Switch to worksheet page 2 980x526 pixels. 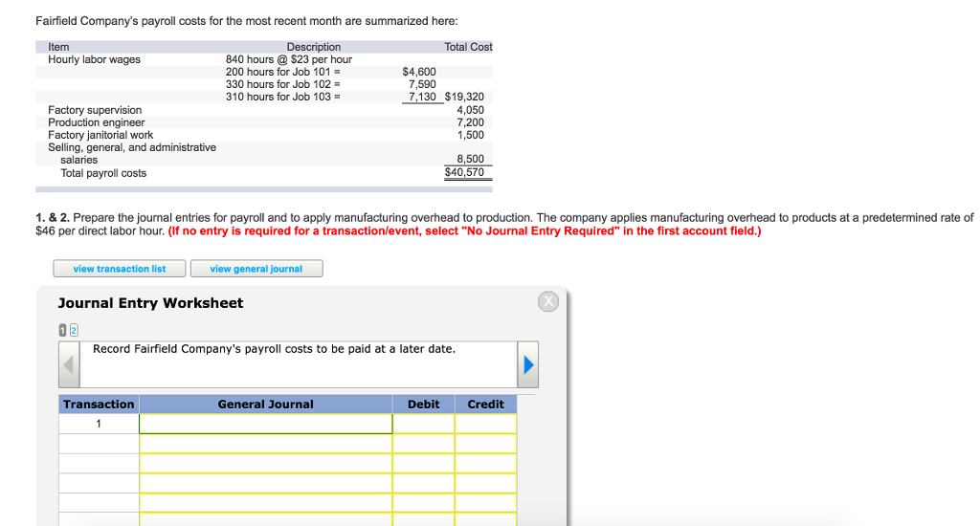coord(74,330)
